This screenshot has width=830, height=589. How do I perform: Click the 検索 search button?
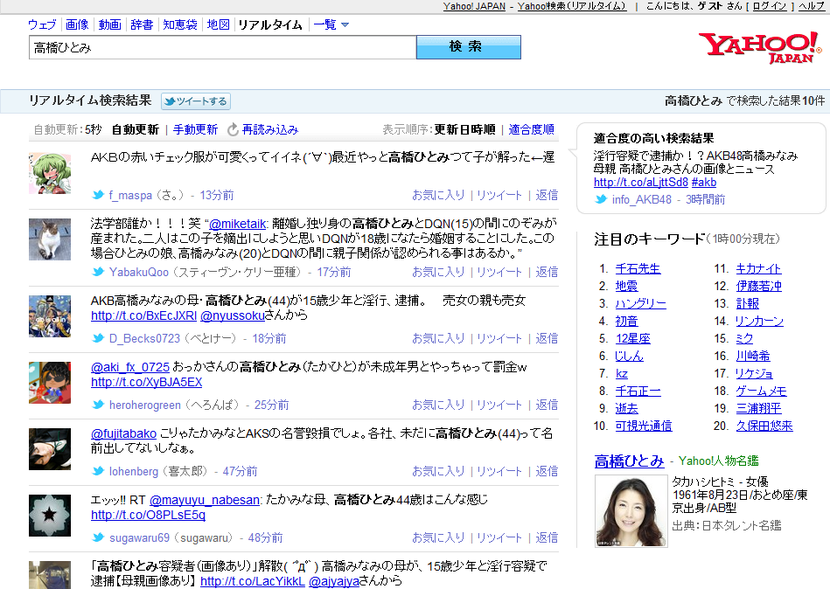coord(468,47)
